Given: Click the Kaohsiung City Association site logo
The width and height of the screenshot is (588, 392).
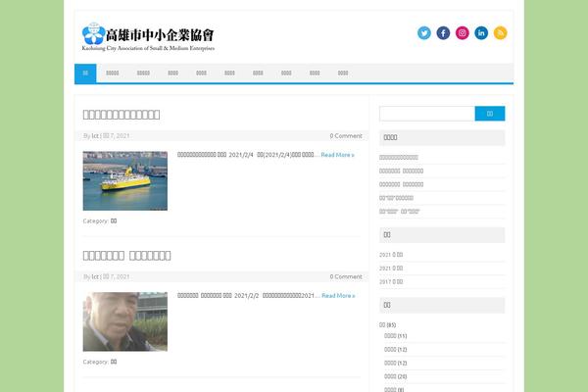Looking at the screenshot, I should 148,37.
